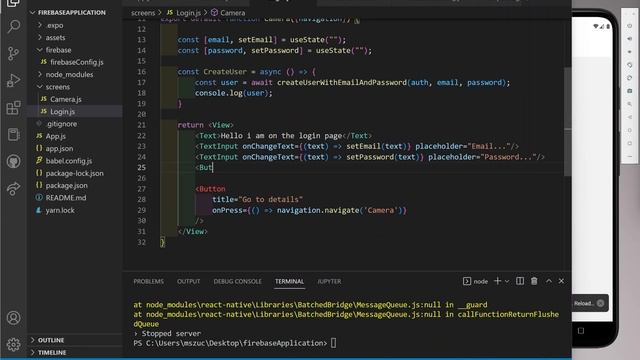Open App.js in the explorer

pos(75,136)
